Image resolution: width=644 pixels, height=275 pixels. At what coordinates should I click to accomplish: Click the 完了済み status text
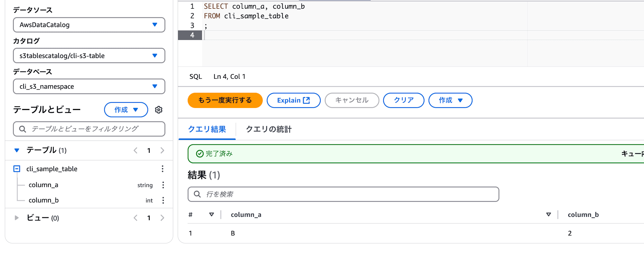219,154
